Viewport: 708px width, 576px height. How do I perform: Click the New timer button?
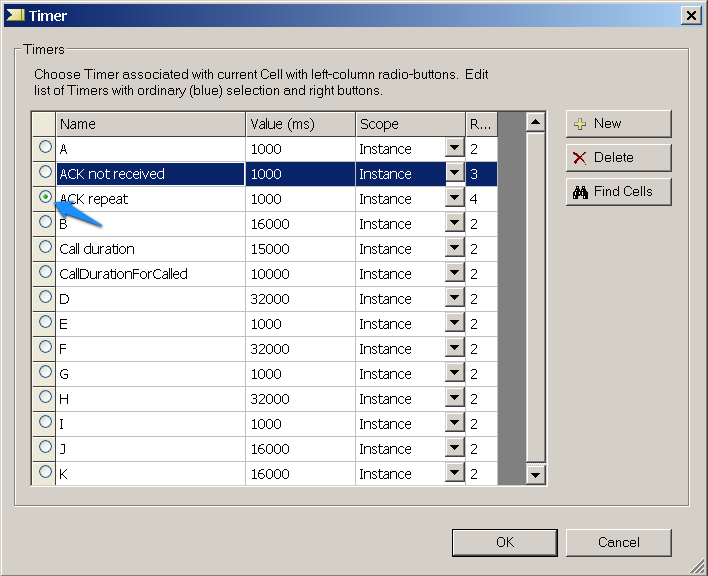click(x=618, y=124)
